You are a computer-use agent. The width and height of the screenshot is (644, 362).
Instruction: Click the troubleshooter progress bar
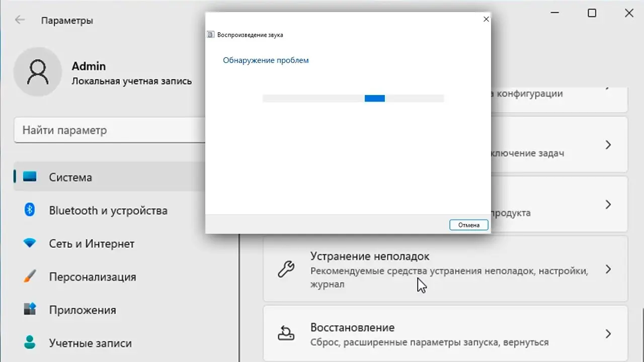coord(353,99)
